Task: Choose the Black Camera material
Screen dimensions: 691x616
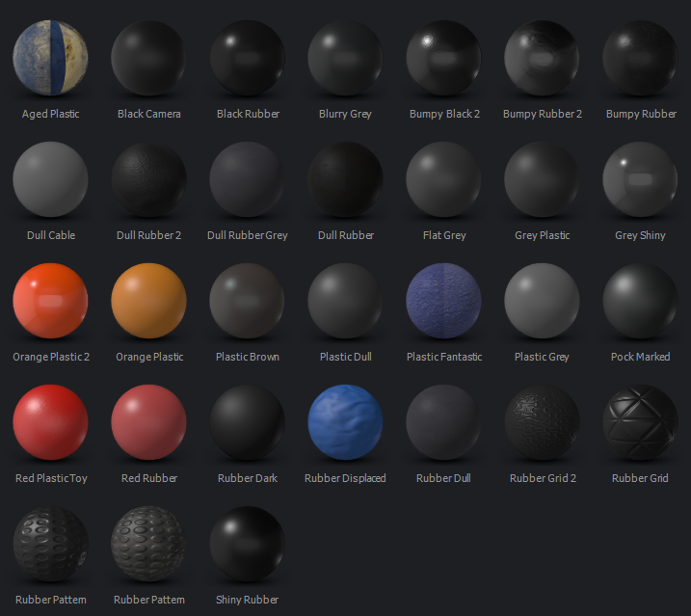Action: point(148,58)
